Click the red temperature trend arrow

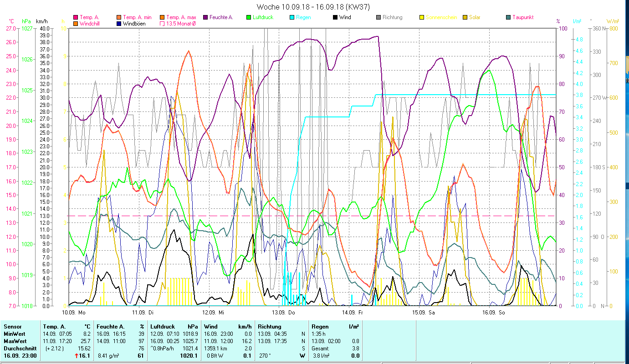(76, 356)
